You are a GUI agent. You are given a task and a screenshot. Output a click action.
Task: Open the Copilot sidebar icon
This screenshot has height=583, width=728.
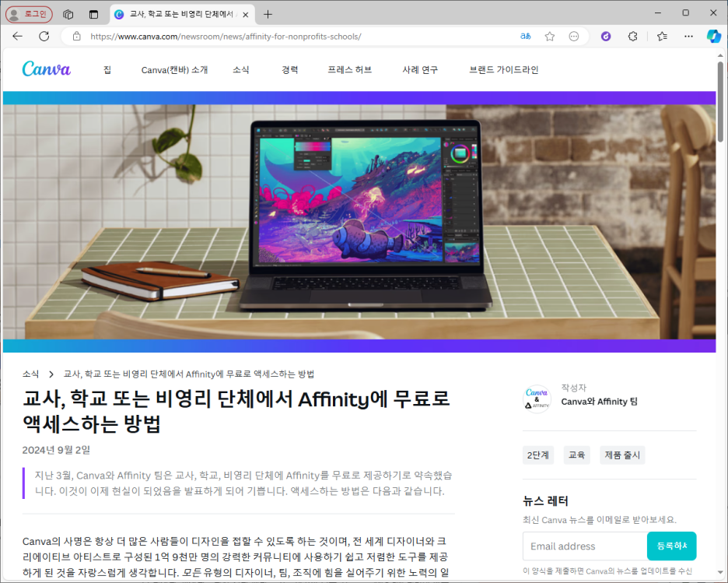tap(713, 37)
